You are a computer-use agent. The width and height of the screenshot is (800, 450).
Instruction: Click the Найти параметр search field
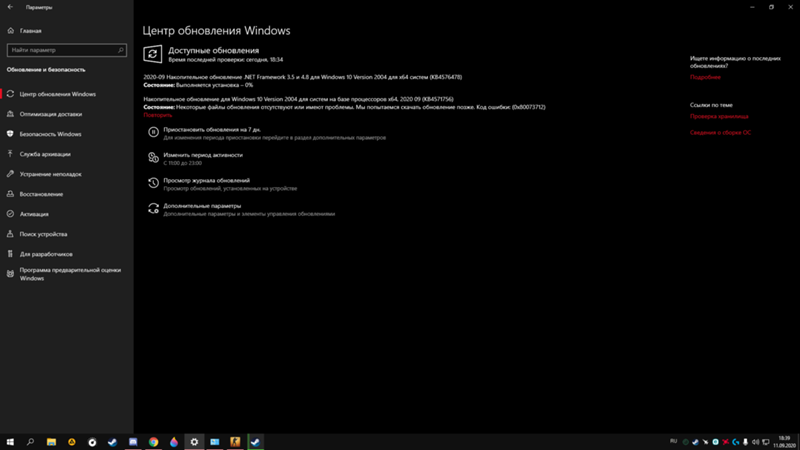pos(67,50)
